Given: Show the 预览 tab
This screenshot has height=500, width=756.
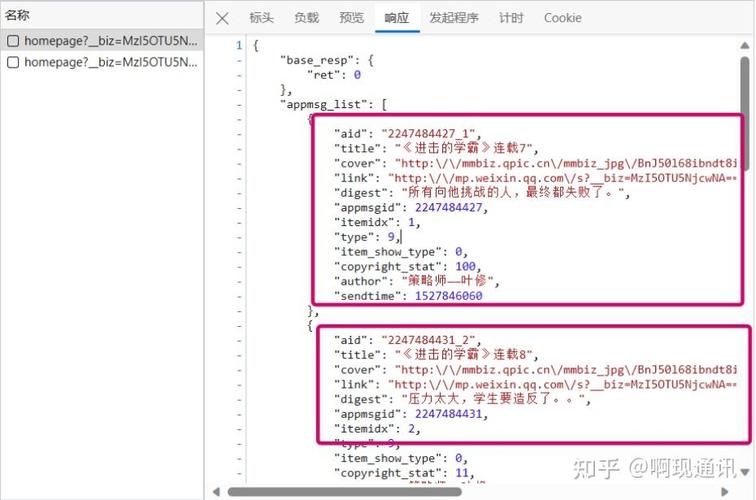Looking at the screenshot, I should [351, 18].
